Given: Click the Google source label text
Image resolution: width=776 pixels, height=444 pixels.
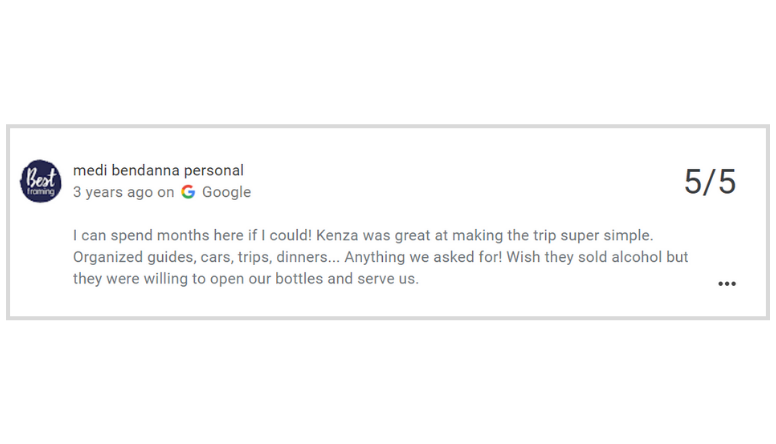Looking at the screenshot, I should pos(226,192).
